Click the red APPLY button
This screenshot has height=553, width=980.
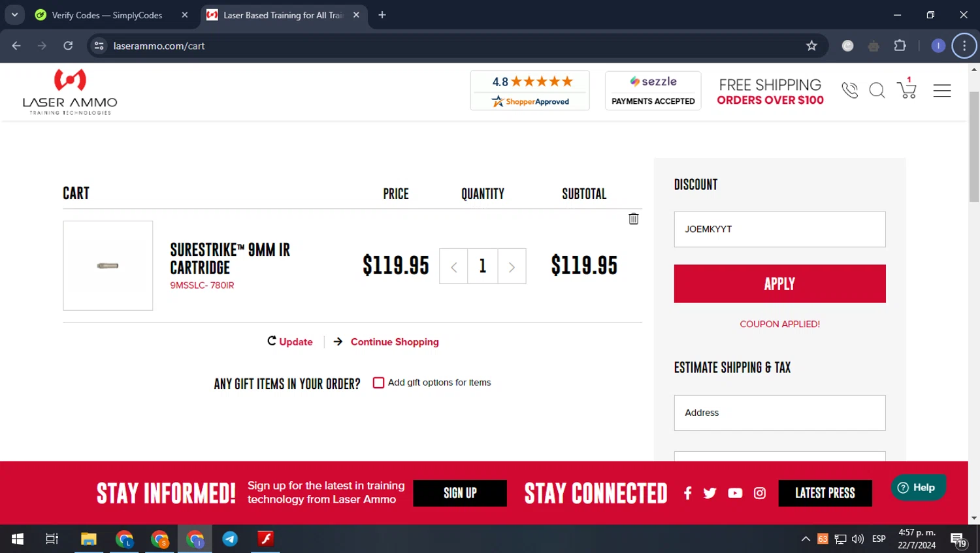pyautogui.click(x=779, y=283)
